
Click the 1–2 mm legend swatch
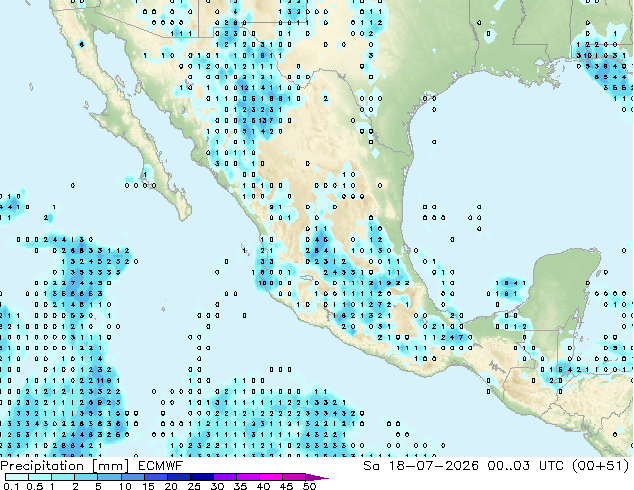(x=63, y=477)
